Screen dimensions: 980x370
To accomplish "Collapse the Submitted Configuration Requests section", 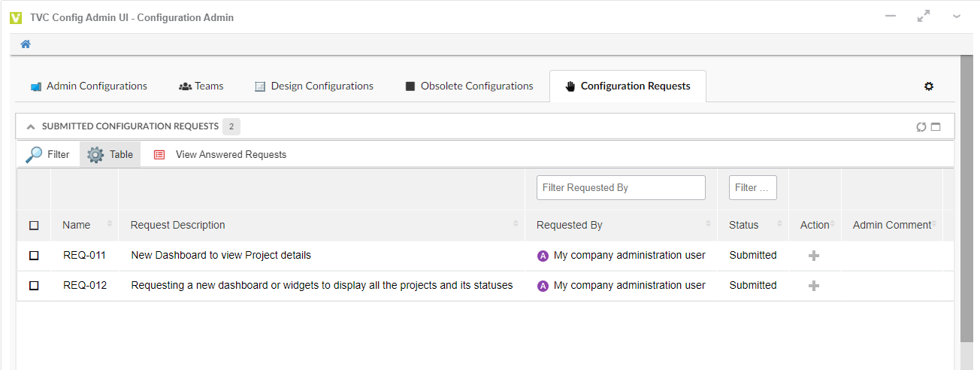I will 31,127.
